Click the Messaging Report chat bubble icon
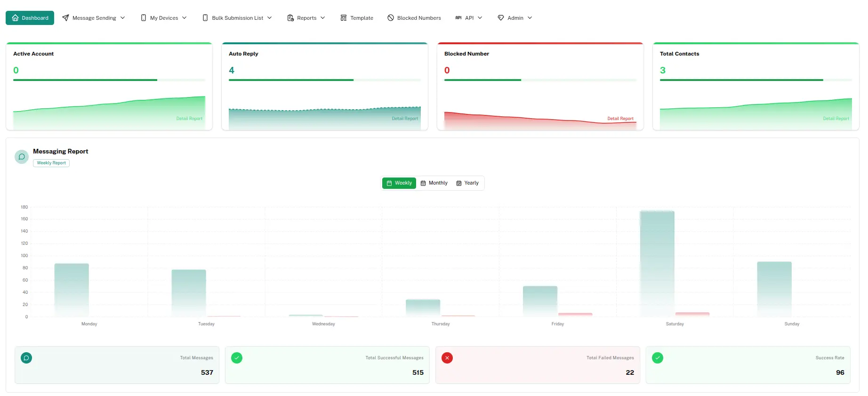 22,157
